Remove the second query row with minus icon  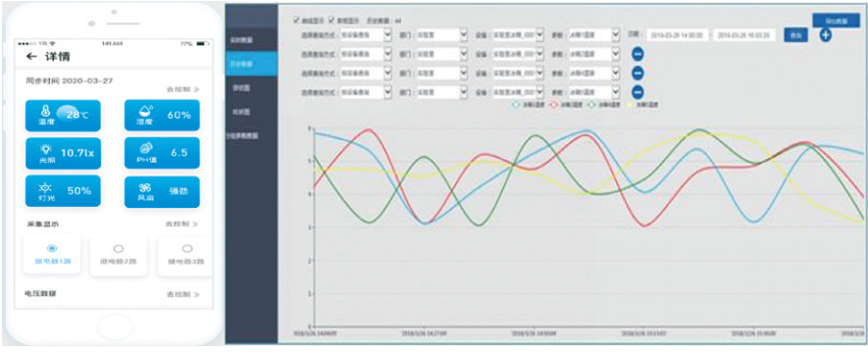click(x=638, y=54)
